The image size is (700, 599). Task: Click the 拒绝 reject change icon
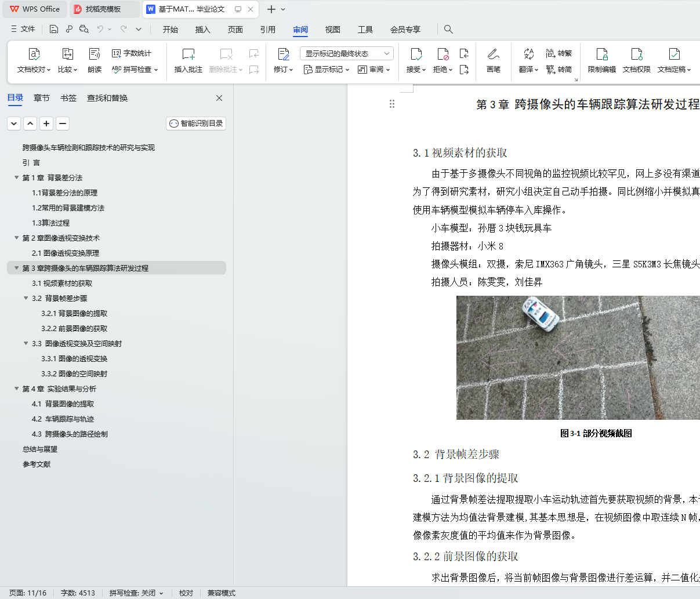pyautogui.click(x=443, y=54)
